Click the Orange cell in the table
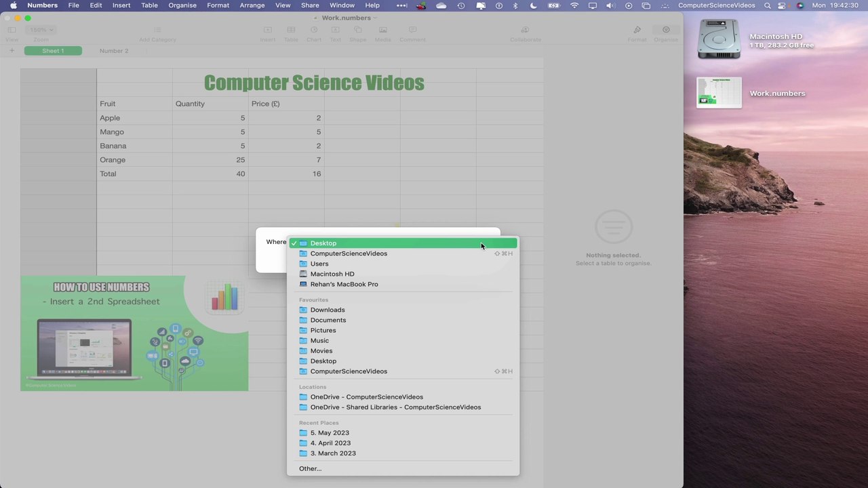Viewport: 868px width, 488px height. coord(134,160)
